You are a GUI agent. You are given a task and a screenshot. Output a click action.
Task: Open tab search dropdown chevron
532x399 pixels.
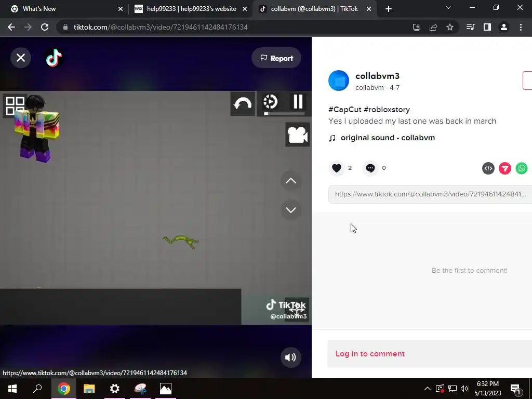pos(448,7)
